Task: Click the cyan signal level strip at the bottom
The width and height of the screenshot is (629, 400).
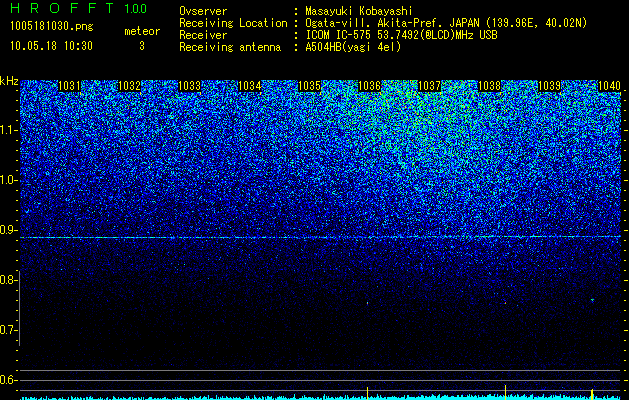Action: [x=321, y=398]
